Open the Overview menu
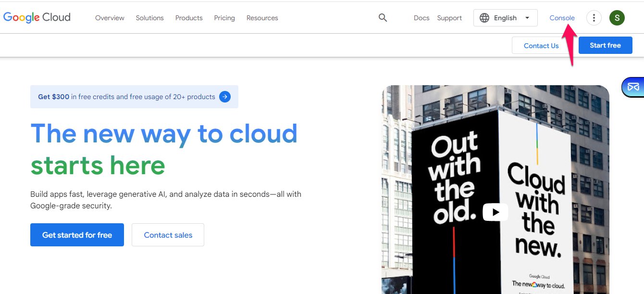This screenshot has height=294, width=644. [110, 18]
